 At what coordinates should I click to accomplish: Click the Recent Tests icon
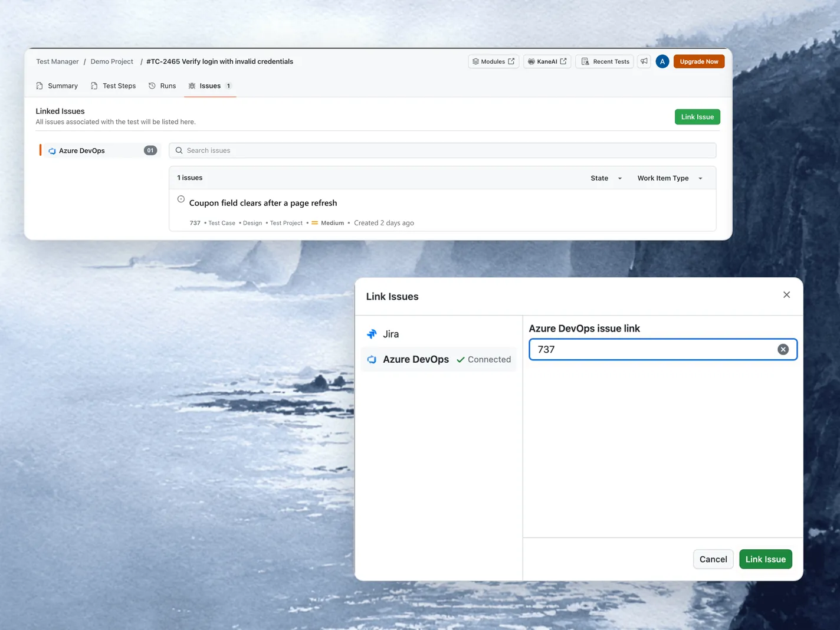click(x=585, y=61)
